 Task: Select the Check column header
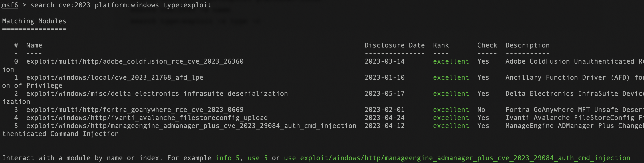[x=487, y=45]
